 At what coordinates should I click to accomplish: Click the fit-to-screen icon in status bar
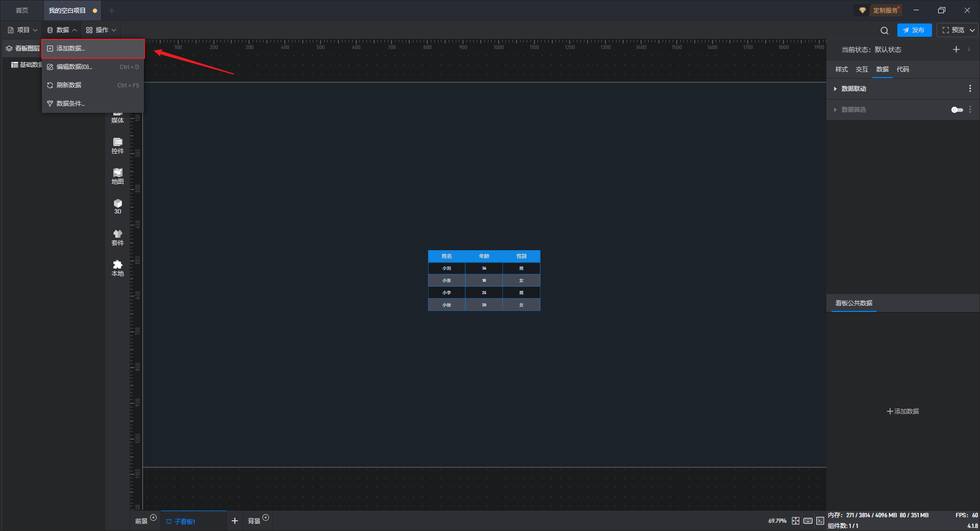[x=795, y=521]
